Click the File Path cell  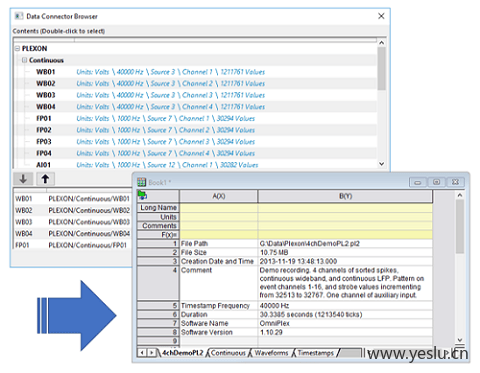click(219, 244)
